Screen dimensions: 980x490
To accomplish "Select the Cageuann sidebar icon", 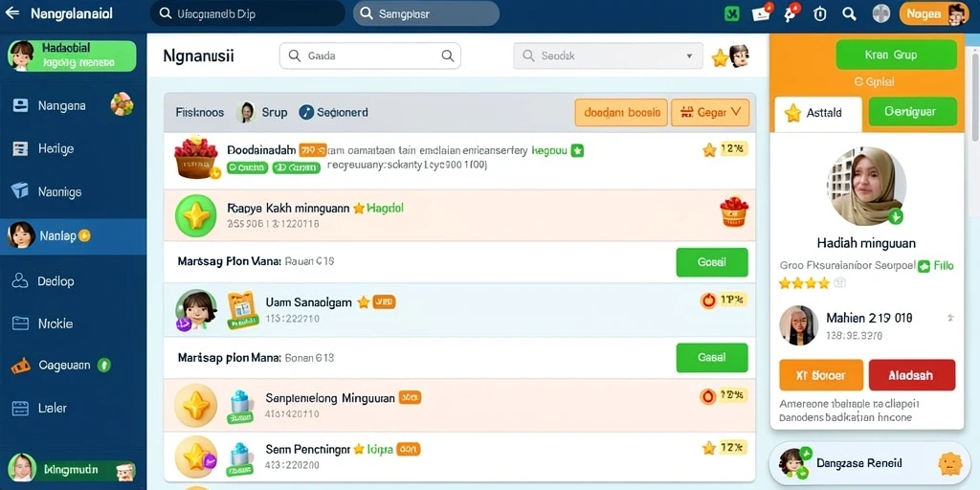I will pyautogui.click(x=20, y=365).
